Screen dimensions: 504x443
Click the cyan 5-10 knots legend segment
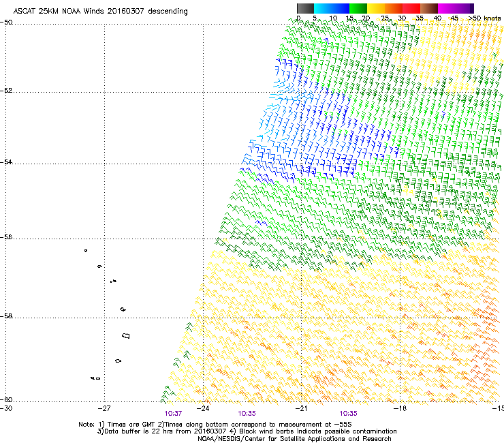323,8
